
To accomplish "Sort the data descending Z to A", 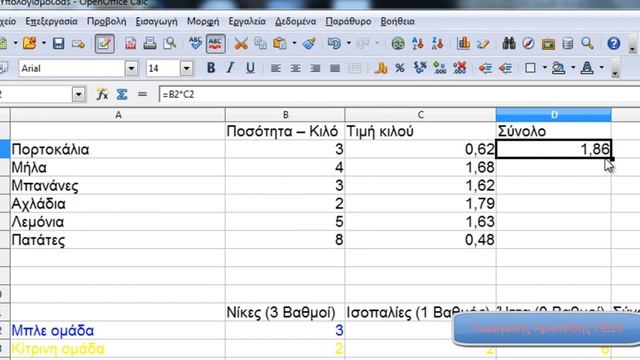I will pos(437,43).
